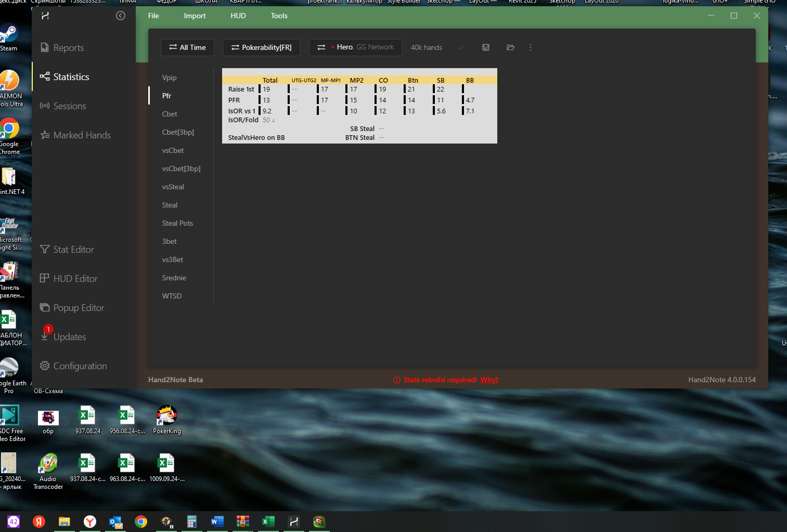This screenshot has width=787, height=532.
Task: Select the Steal Pots stat tab
Action: click(177, 223)
